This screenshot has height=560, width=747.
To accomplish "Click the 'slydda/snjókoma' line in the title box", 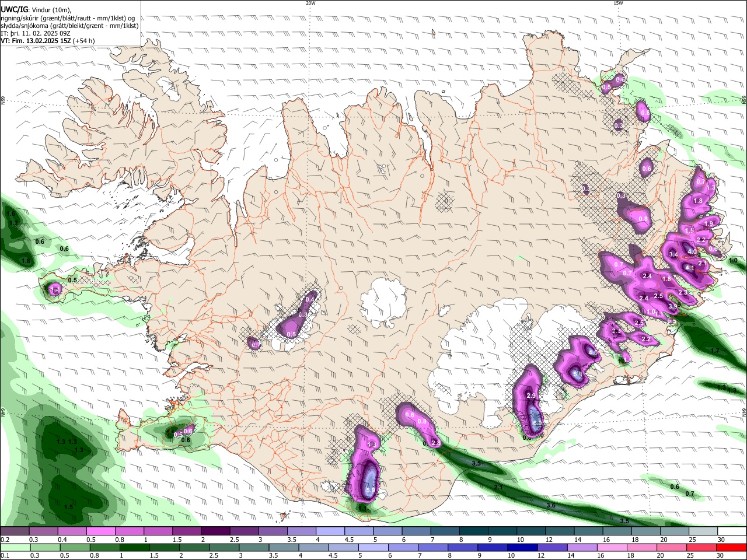I will coord(69,26).
